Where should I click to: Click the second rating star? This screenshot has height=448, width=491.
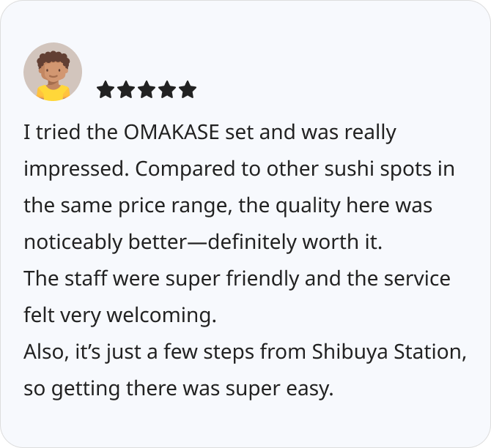(x=126, y=90)
